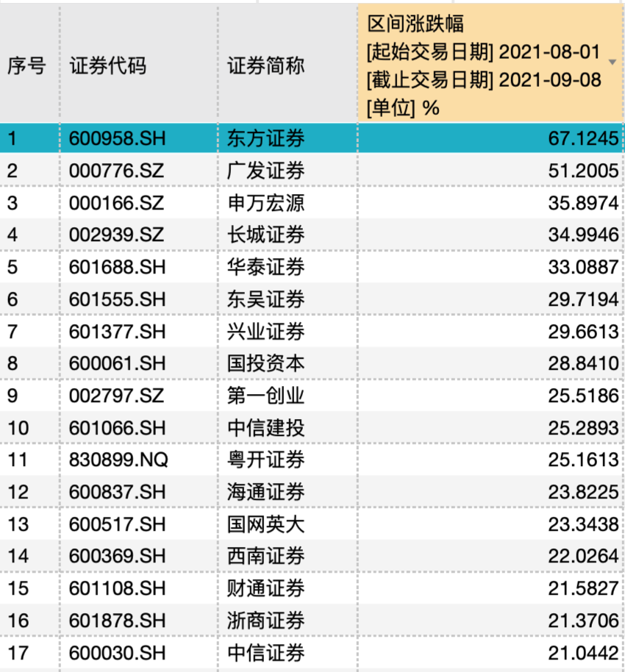Select value 21.0442

[x=583, y=653]
